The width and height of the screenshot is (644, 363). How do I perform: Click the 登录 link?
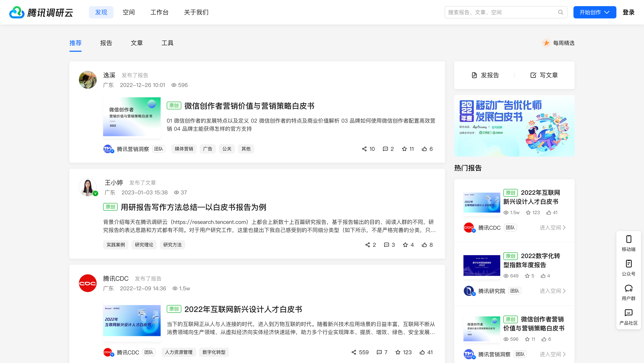tap(628, 12)
